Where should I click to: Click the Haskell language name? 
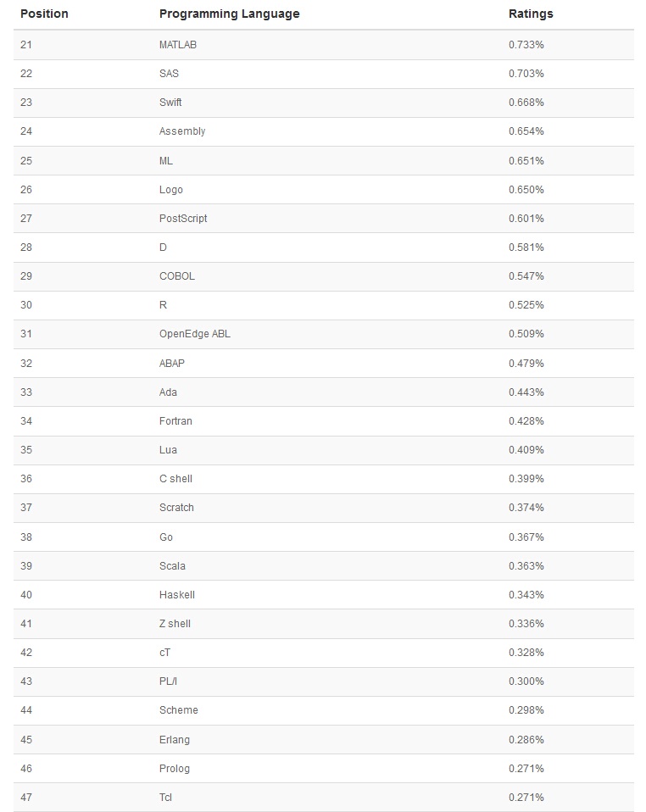[176, 595]
